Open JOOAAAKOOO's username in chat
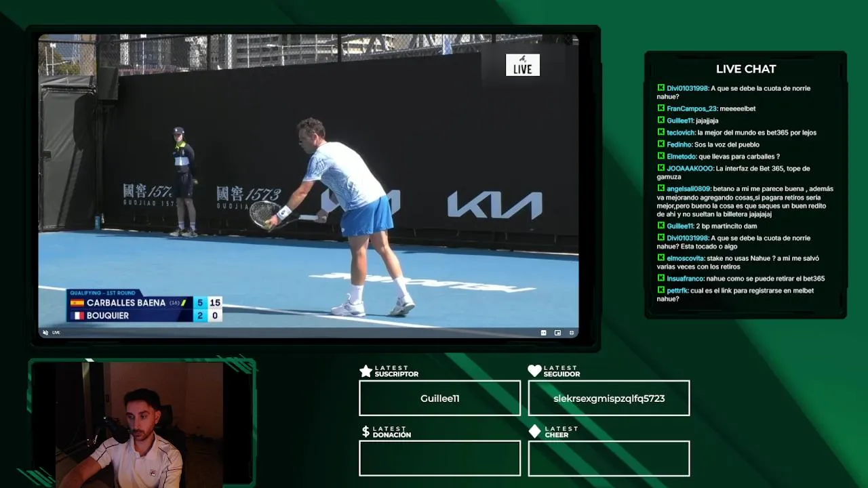Viewport: 868px width, 488px height. tap(690, 168)
